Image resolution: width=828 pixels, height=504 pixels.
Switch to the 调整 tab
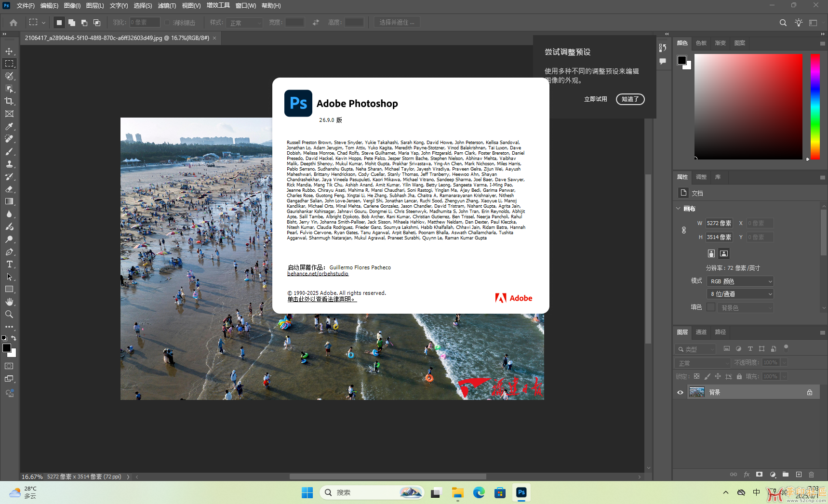(701, 177)
